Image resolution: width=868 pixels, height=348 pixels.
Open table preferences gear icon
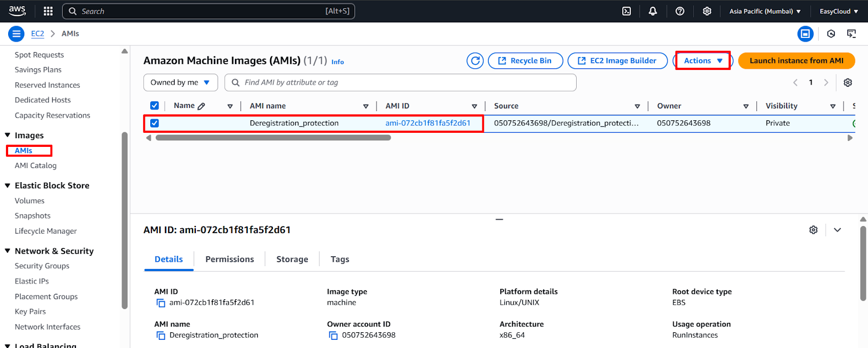848,82
